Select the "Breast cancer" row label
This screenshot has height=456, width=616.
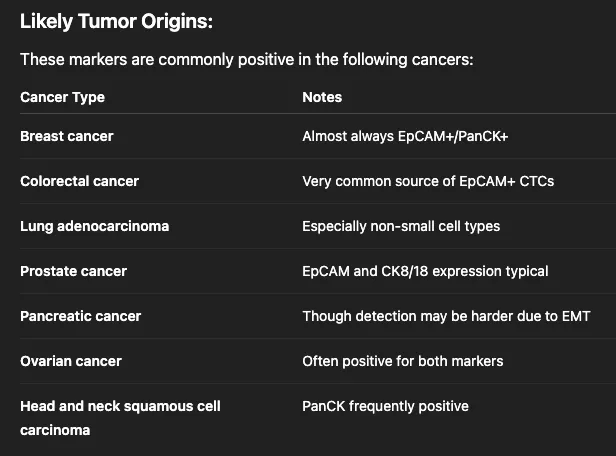(x=67, y=136)
